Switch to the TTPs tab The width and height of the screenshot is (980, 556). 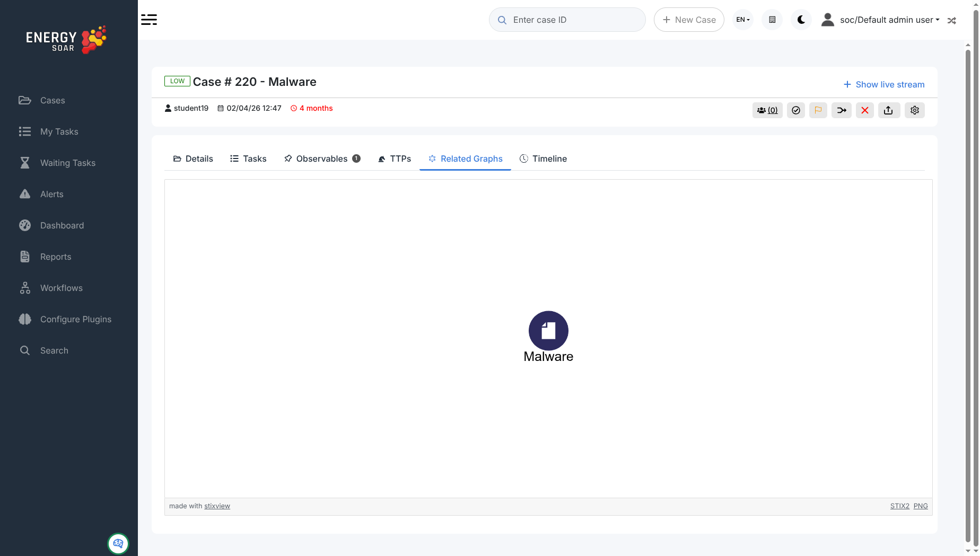click(395, 158)
